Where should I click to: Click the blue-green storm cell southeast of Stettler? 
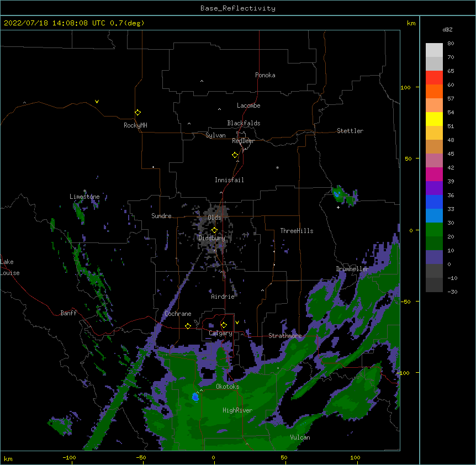[344, 195]
